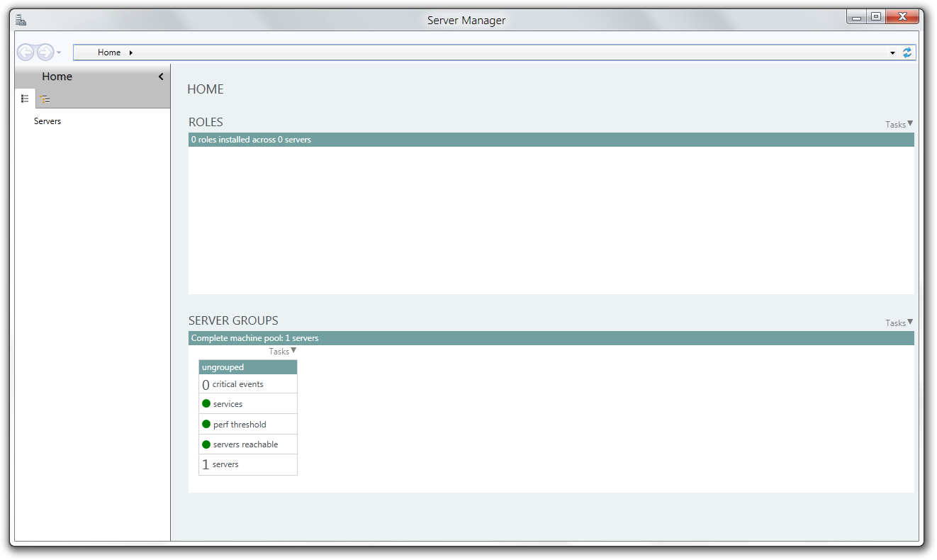Click the green status icon beside perf threshold

point(206,425)
